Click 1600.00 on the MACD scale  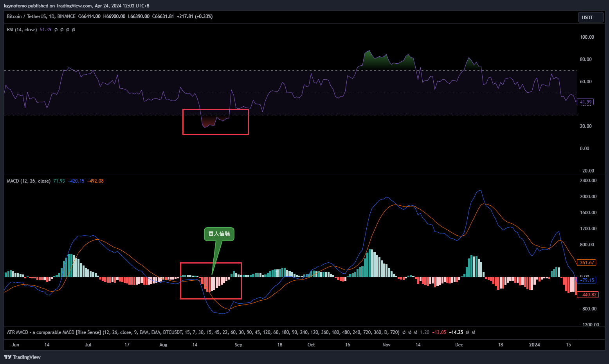(588, 213)
